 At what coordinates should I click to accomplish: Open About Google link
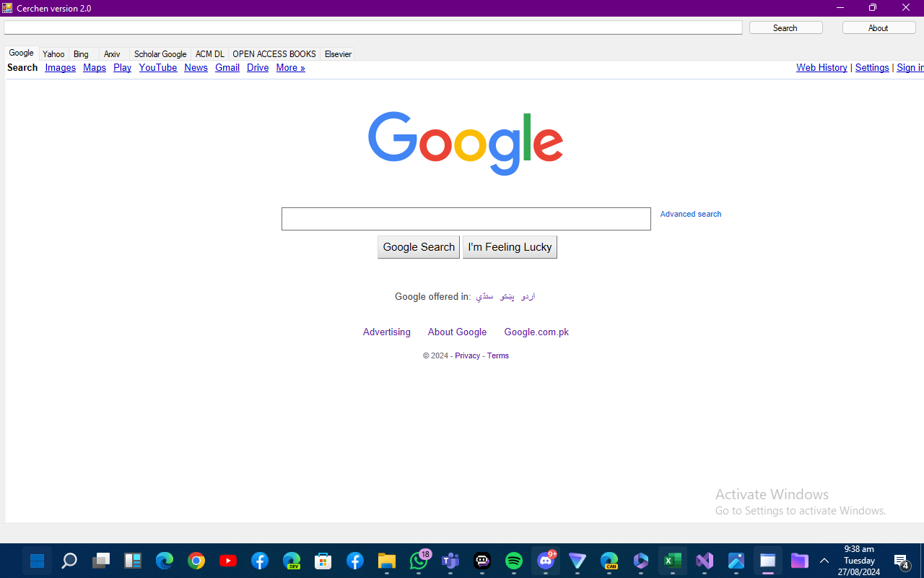[457, 332]
